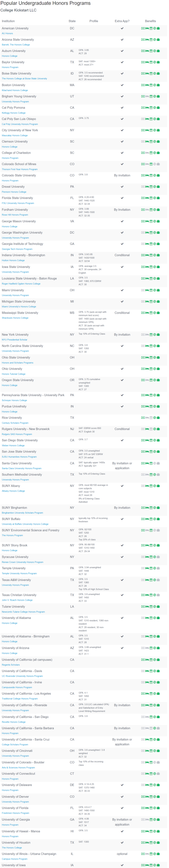
Task: Click the calendar icon in Auburn University row
Action: [151, 51]
